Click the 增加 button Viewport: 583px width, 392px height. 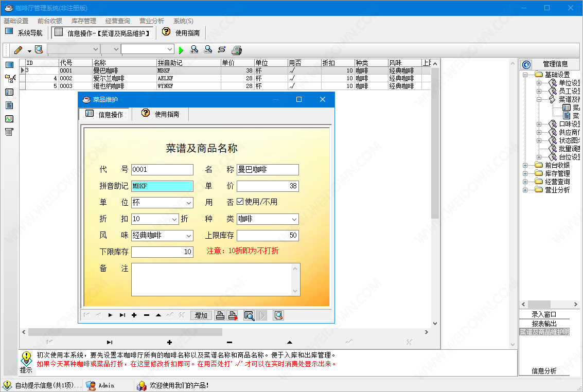pyautogui.click(x=201, y=315)
